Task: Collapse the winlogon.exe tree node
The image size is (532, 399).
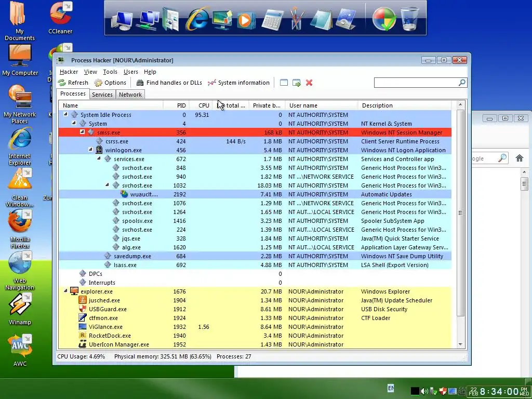Action: (x=90, y=150)
